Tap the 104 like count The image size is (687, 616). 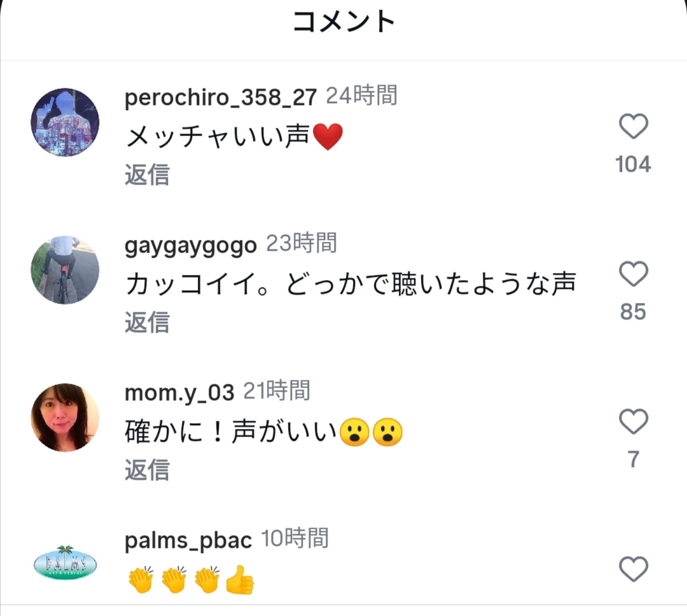tap(633, 164)
